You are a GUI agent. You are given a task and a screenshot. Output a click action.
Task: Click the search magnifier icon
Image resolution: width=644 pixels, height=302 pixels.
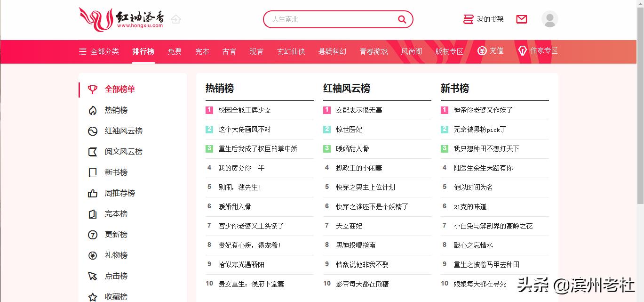[401, 19]
